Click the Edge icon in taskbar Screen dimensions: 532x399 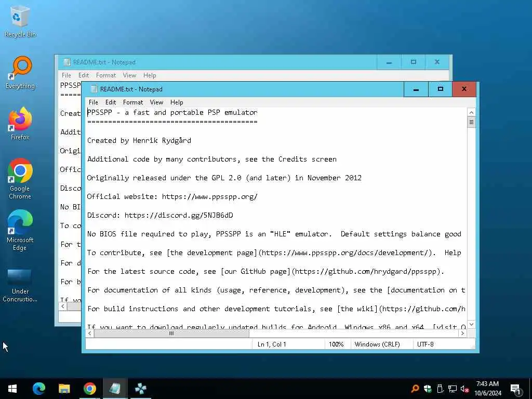coord(38,389)
